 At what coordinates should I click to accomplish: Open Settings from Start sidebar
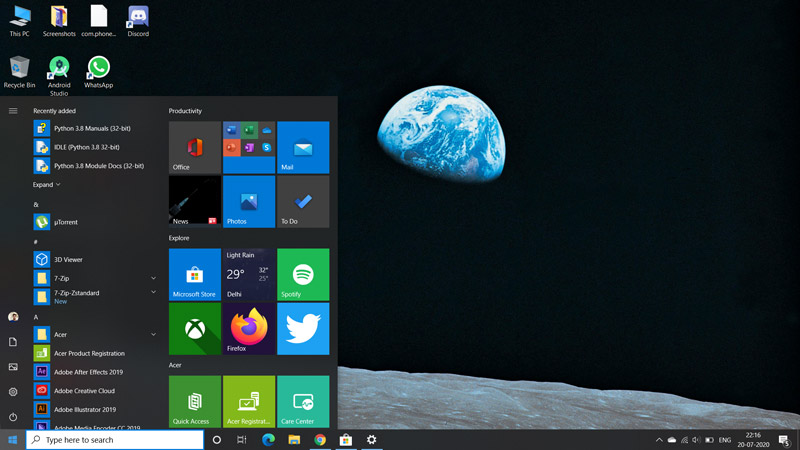click(13, 392)
